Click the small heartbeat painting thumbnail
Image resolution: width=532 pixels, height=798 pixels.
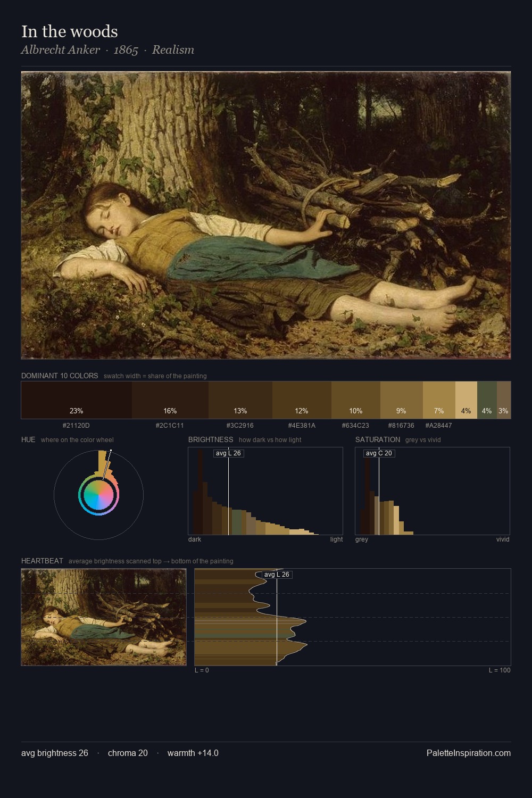click(104, 617)
